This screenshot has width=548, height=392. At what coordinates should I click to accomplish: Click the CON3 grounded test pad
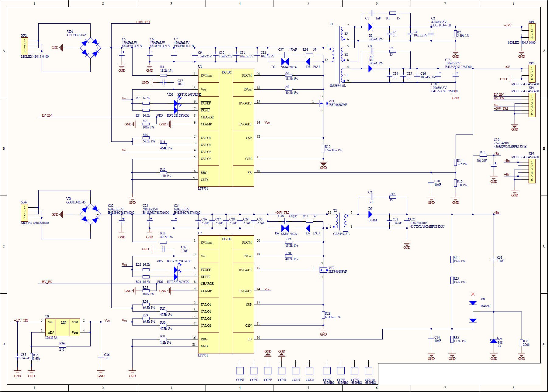click(x=268, y=371)
